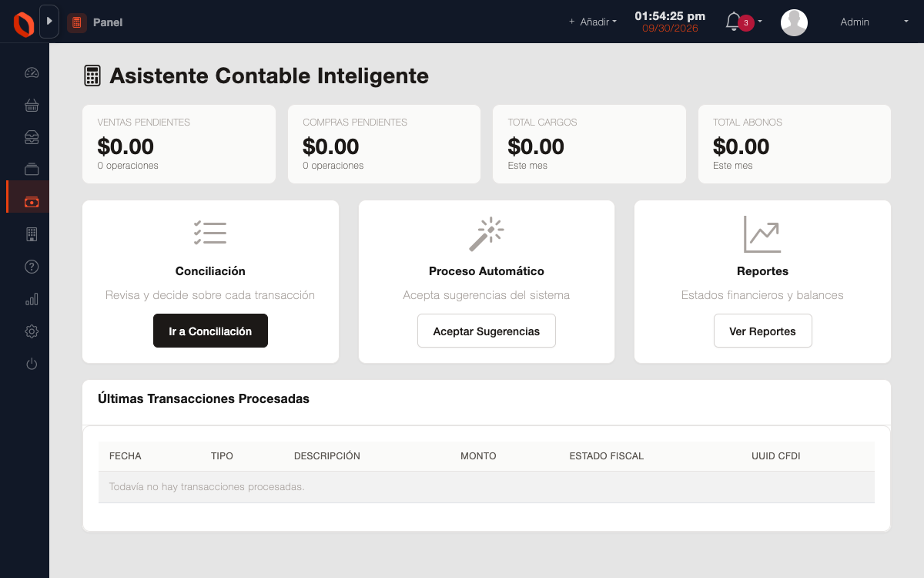Click the Proceso Automático card title
The height and width of the screenshot is (578, 924).
[x=487, y=271]
